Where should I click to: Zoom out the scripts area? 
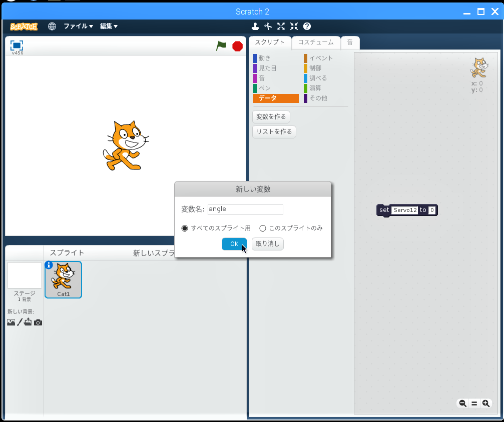tap(462, 403)
